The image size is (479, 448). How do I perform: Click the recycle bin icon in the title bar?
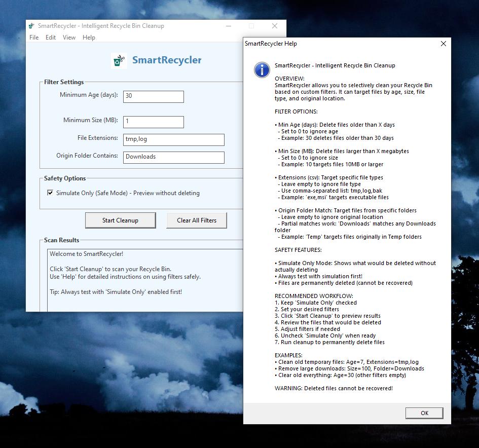31,25
